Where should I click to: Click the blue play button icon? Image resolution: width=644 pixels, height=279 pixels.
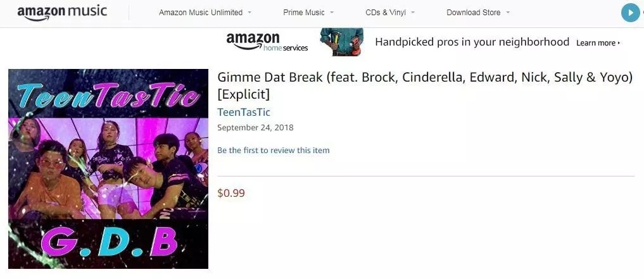[x=630, y=13]
